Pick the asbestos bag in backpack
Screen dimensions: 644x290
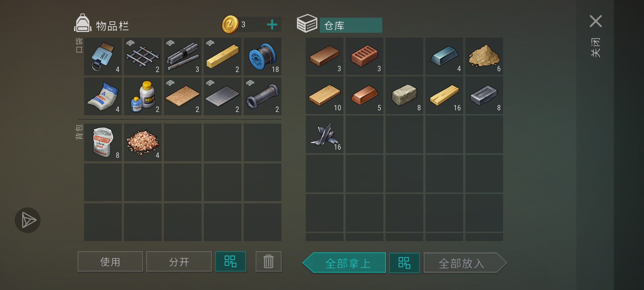[x=103, y=142]
